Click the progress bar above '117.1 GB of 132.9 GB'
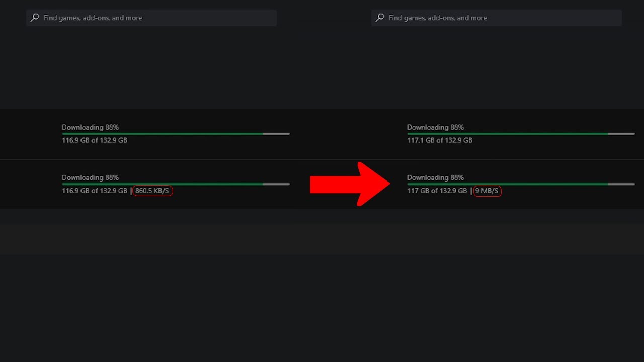This screenshot has height=362, width=644. [x=521, y=134]
